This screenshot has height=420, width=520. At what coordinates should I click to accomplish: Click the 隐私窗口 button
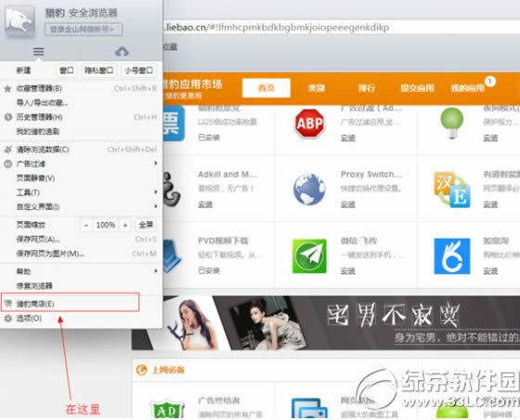tap(98, 71)
